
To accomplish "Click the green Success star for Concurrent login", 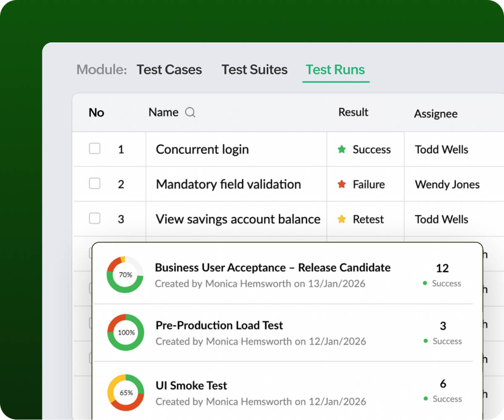I will pos(342,149).
